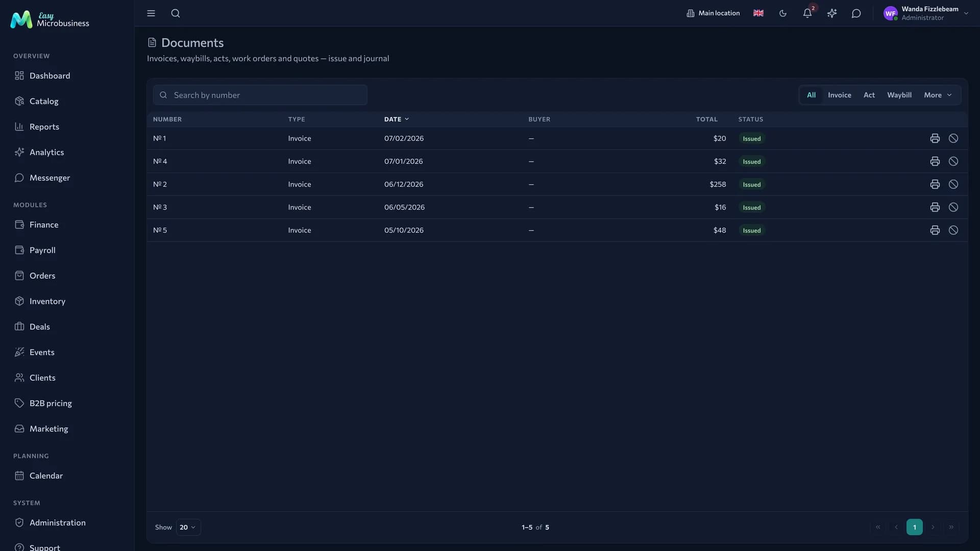This screenshot has height=551, width=980.
Task: Select the All filter tab
Action: pos(811,95)
